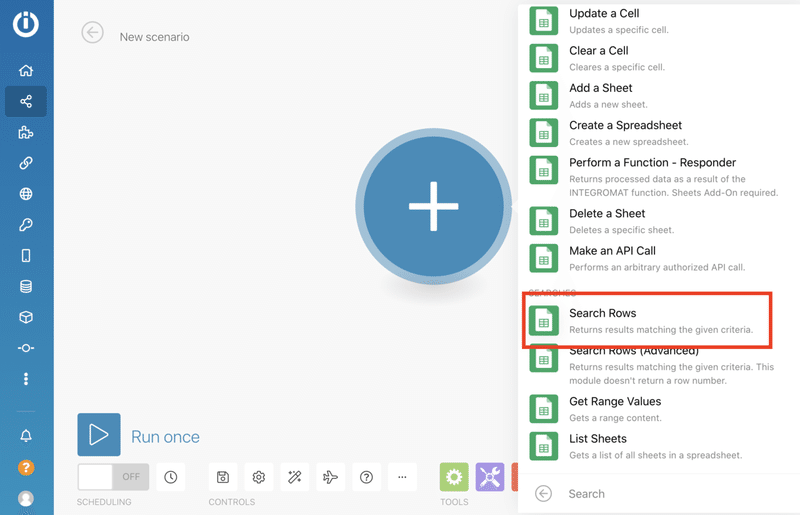Viewport: 800px width, 515px height.
Task: Open Devices phone icon in sidebar
Action: pyautogui.click(x=26, y=255)
